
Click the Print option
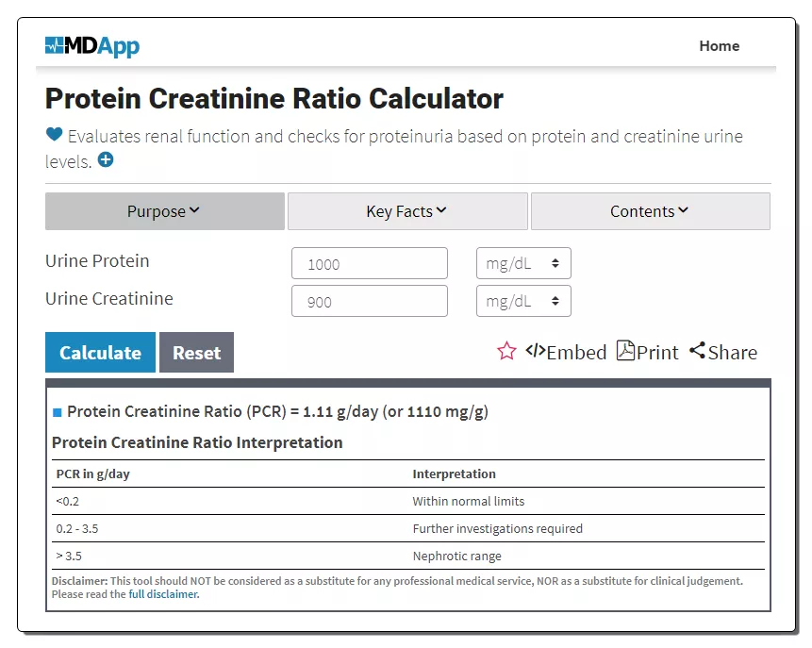pyautogui.click(x=647, y=352)
